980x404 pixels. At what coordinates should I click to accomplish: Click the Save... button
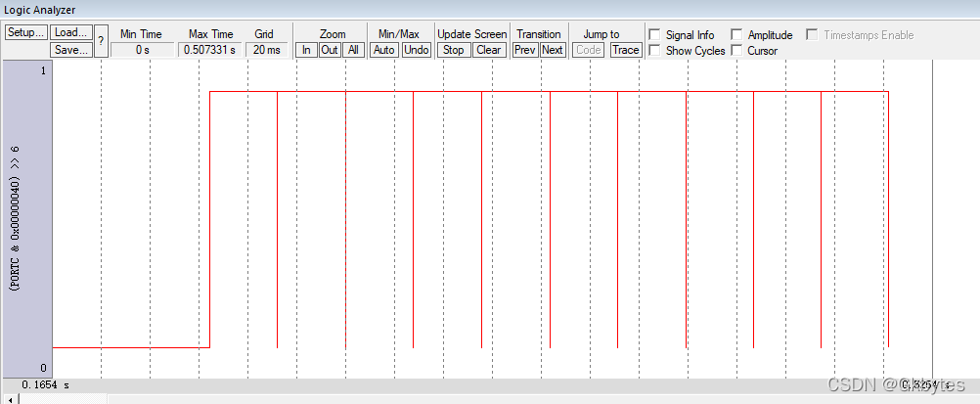point(71,50)
